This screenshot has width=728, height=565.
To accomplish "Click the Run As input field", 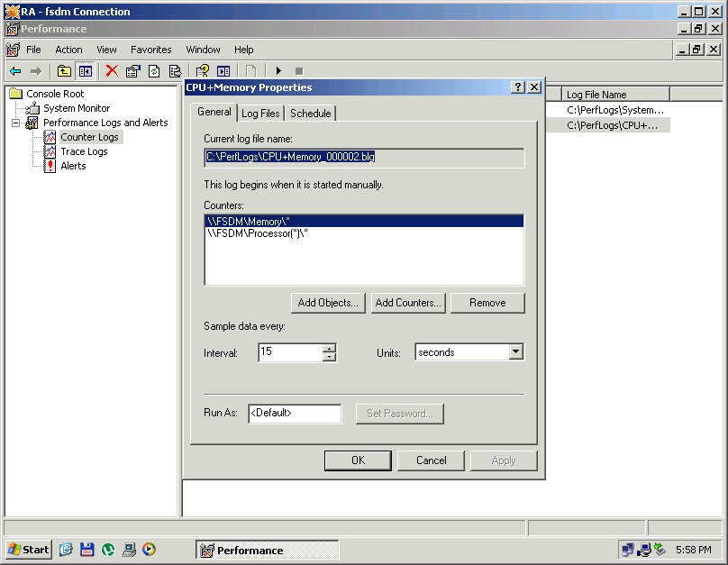I will pos(295,414).
